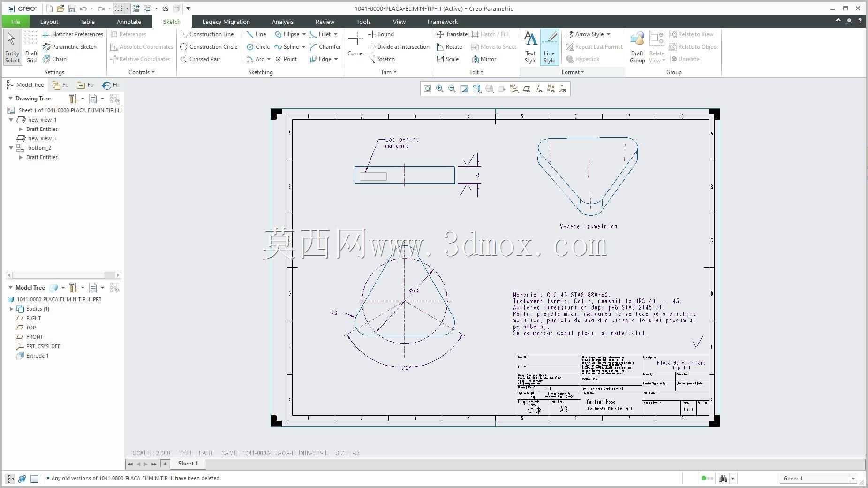
Task: Go to the first sheet arrow button
Action: [x=130, y=464]
